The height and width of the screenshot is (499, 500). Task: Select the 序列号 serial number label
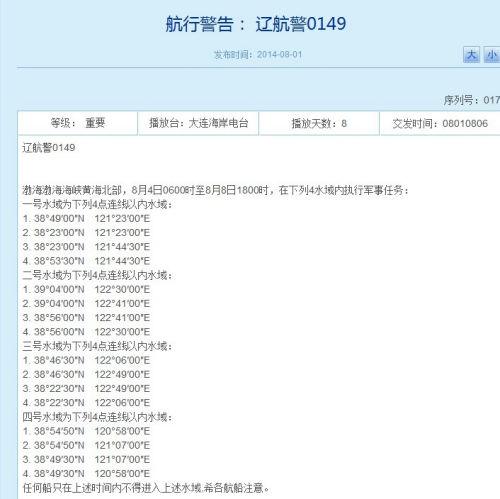[x=471, y=100]
